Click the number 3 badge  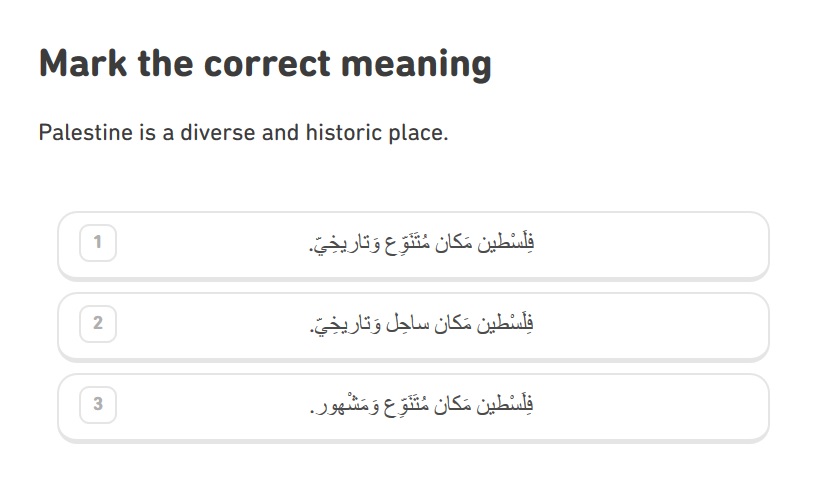(98, 405)
